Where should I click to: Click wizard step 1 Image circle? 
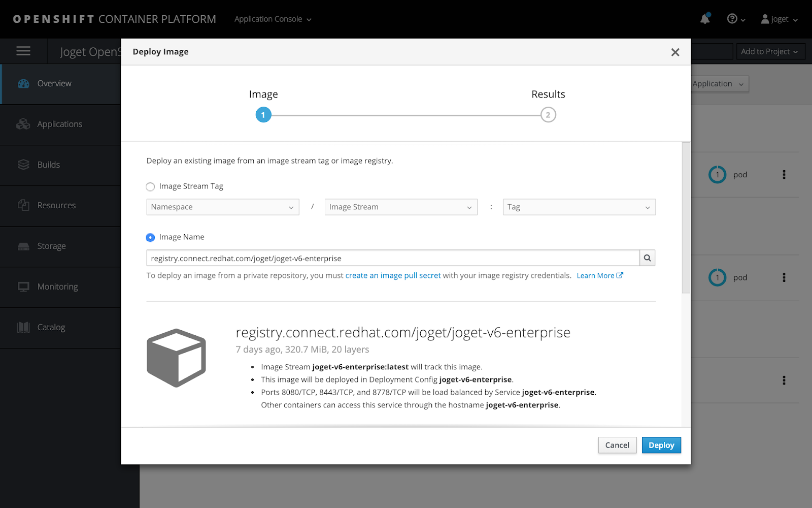tap(263, 115)
